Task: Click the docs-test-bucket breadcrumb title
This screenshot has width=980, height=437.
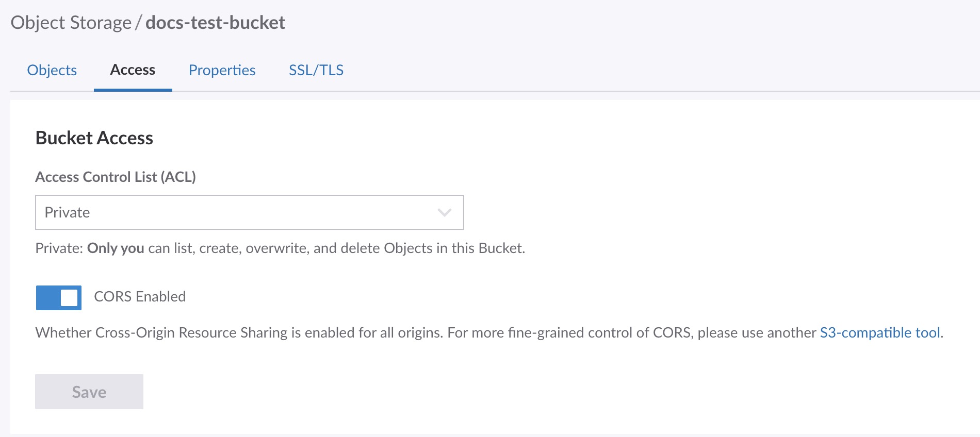Action: tap(215, 23)
